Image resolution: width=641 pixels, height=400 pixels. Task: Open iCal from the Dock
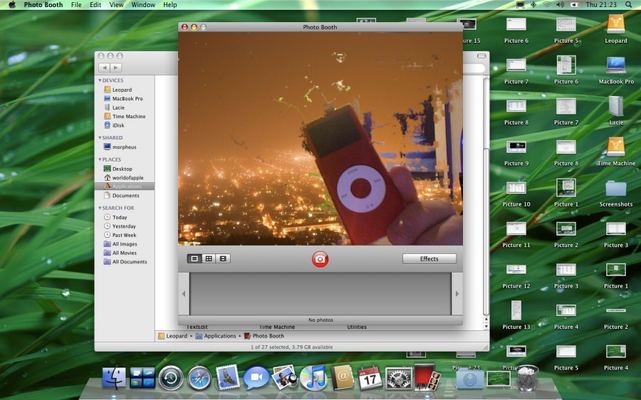point(370,378)
